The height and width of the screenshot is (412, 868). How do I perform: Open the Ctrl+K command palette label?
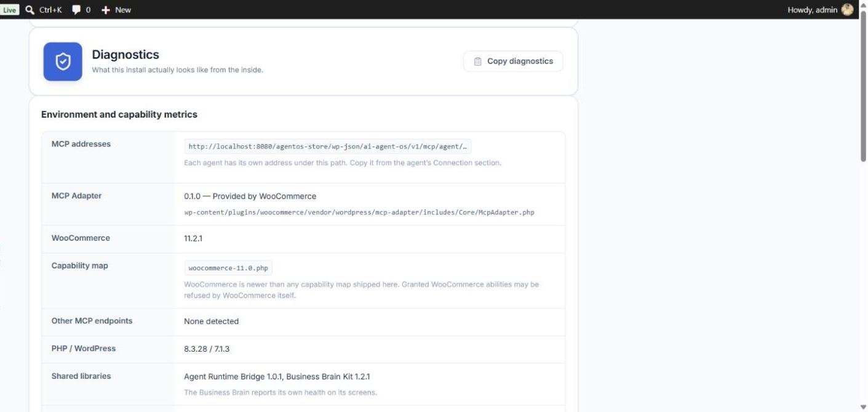tap(50, 10)
